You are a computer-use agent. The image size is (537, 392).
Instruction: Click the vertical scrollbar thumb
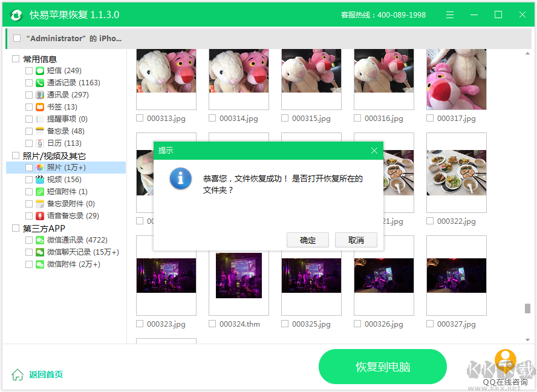(527, 308)
